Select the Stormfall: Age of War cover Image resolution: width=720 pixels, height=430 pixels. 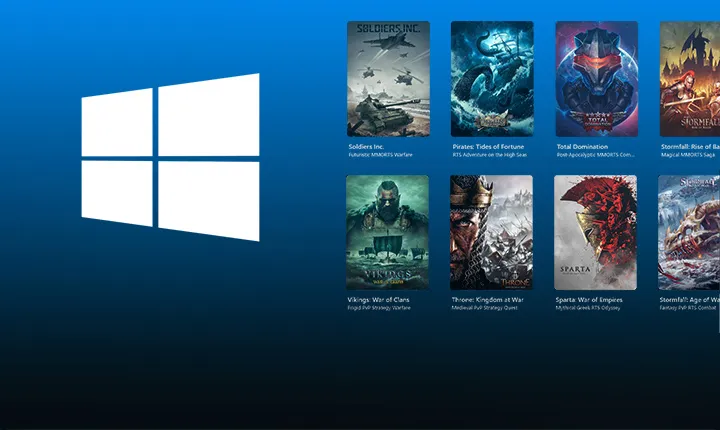click(690, 232)
